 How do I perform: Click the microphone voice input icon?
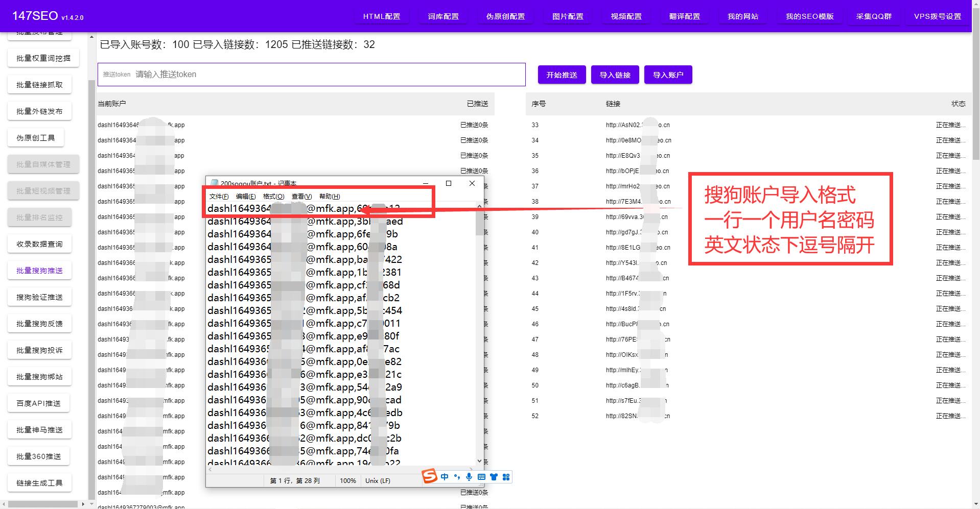pos(469,477)
